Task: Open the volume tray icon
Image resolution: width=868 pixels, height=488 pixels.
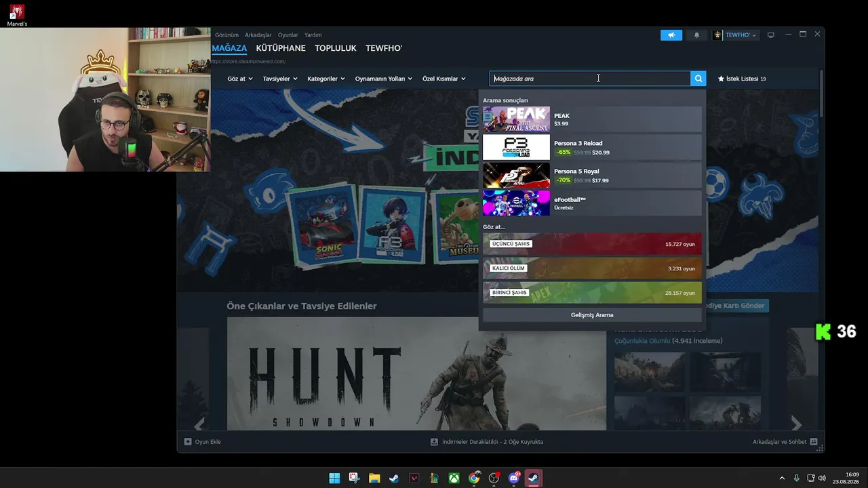Action: tap(822, 479)
